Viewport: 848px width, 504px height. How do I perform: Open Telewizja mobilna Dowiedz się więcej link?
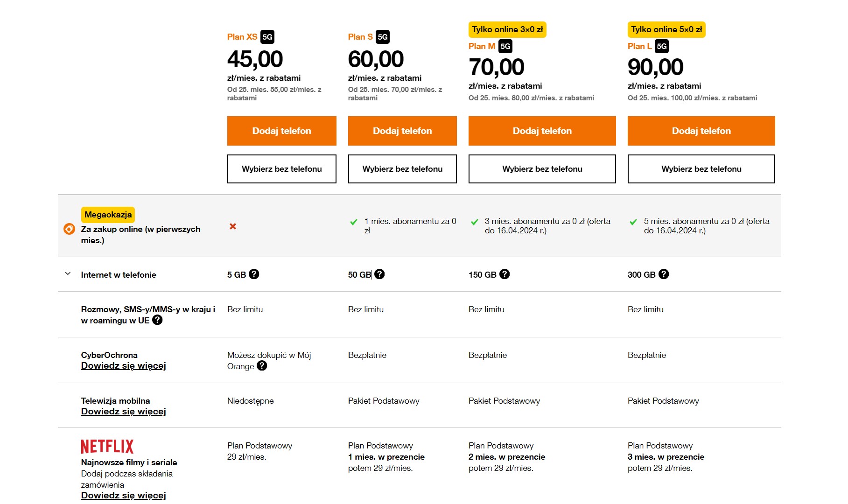124,412
